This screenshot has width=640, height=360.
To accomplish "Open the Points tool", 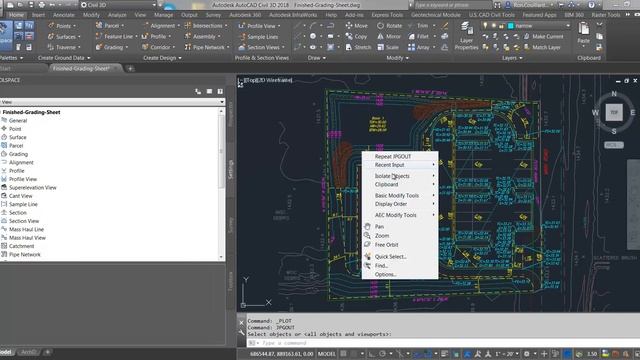I will 62,26.
